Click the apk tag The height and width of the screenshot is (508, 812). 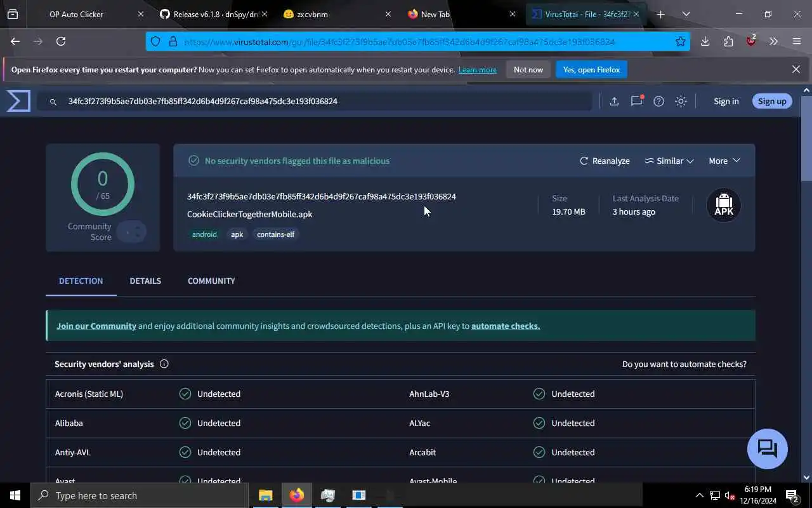[x=237, y=234]
